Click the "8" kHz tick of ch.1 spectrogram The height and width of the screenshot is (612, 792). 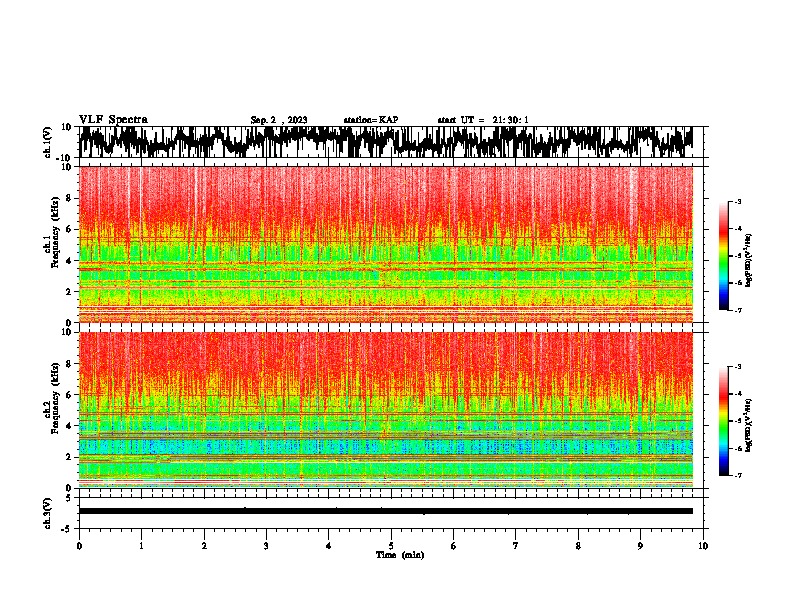click(70, 198)
